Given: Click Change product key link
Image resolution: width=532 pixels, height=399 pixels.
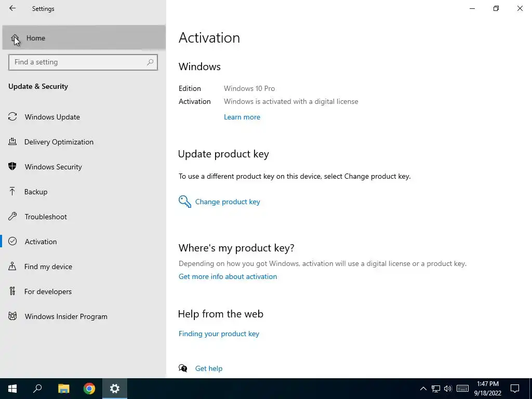Looking at the screenshot, I should pyautogui.click(x=228, y=202).
